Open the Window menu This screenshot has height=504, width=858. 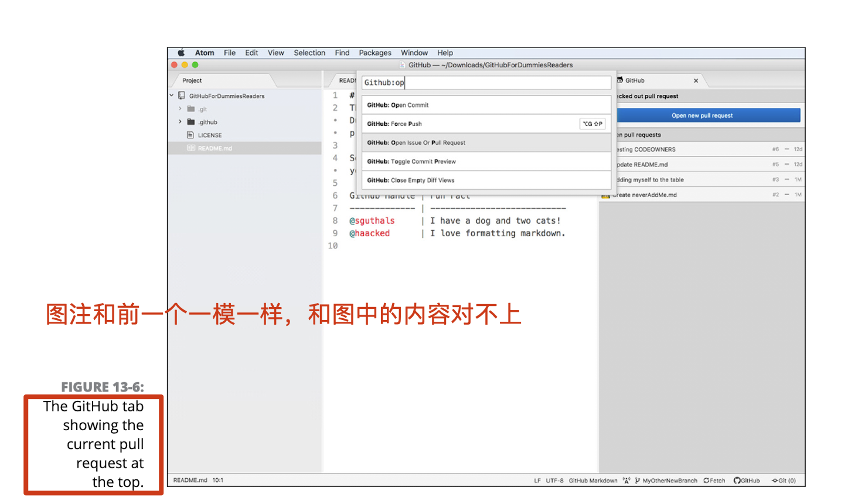coord(414,53)
